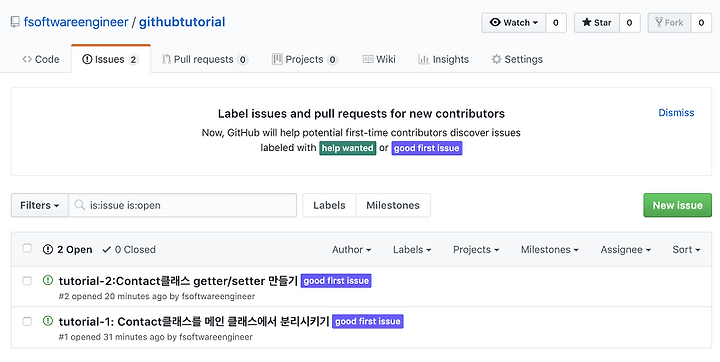Open the Insights graph tab

(444, 59)
